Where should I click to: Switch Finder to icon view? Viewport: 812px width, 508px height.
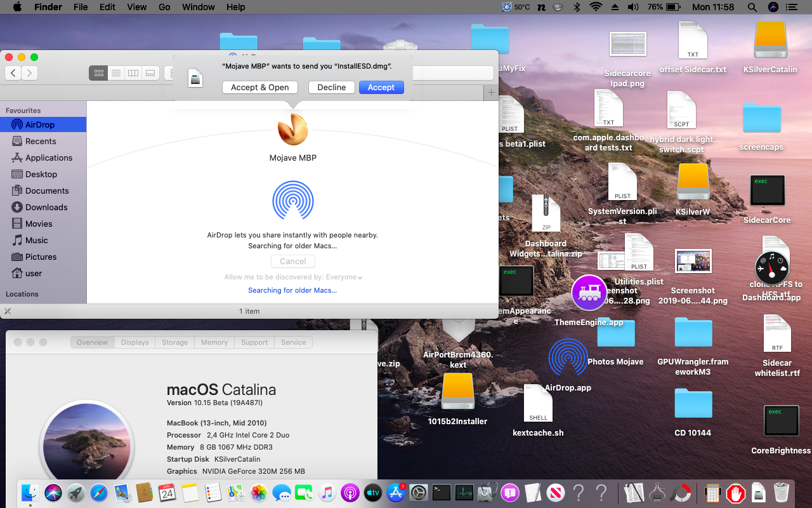click(x=98, y=73)
